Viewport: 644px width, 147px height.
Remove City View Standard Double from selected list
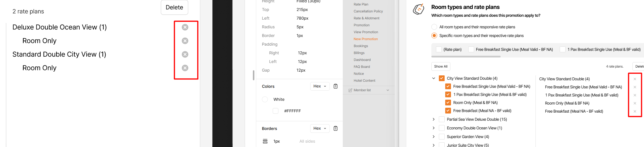635,79
